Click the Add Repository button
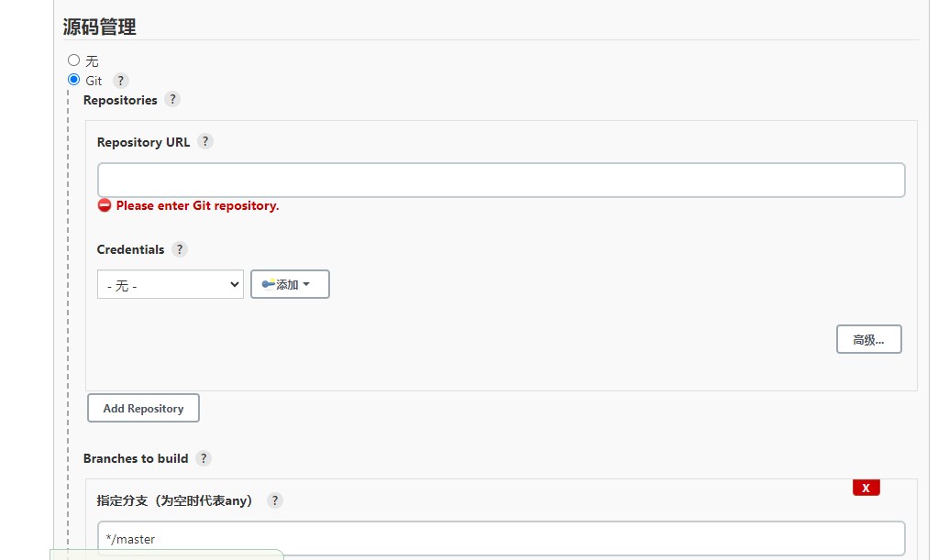949x560 pixels. [x=143, y=408]
